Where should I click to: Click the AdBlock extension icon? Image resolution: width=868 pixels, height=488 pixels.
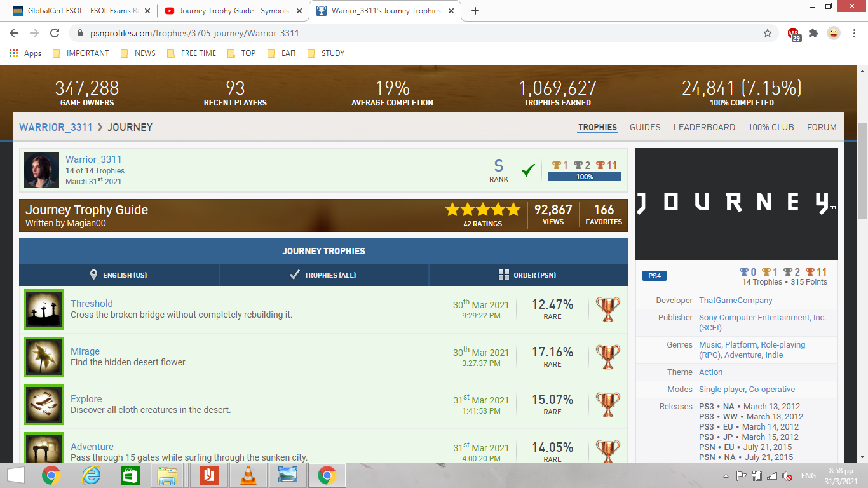pos(793,34)
